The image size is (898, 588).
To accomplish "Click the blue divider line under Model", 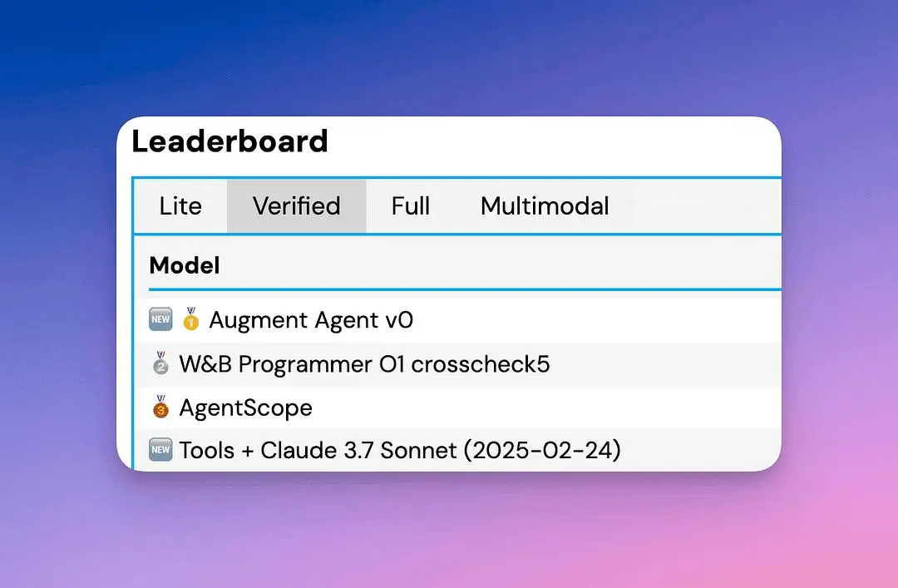I will tap(464, 289).
